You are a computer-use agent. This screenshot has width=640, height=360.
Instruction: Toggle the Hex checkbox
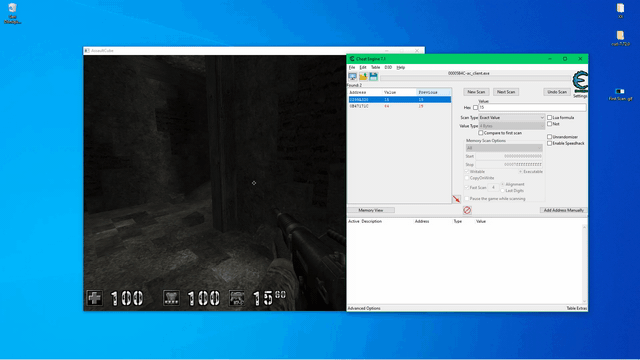475,107
